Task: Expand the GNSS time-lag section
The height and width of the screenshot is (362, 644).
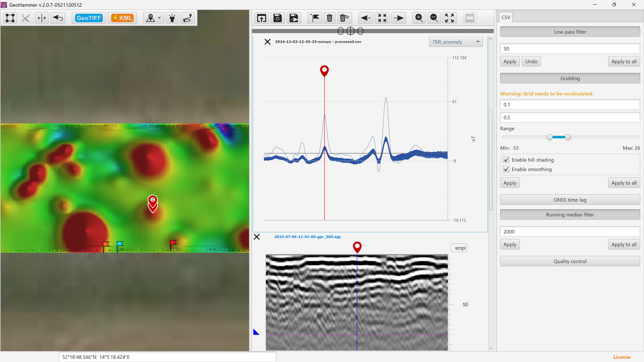Action: pos(570,200)
